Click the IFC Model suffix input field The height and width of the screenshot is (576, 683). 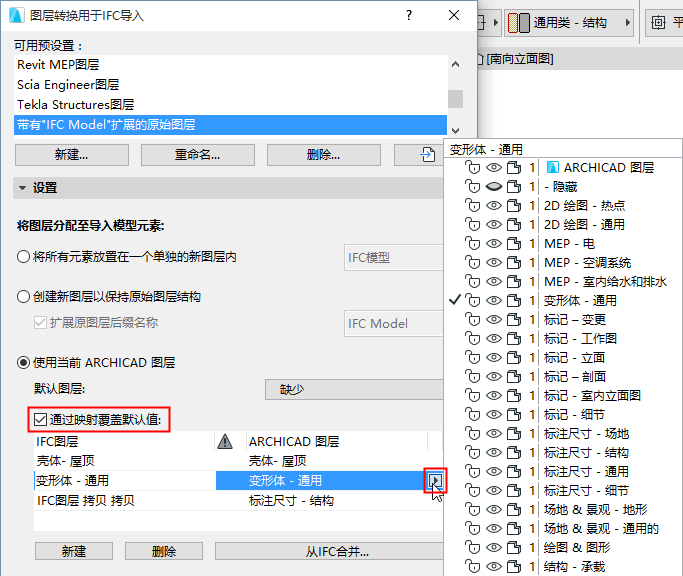tap(394, 323)
